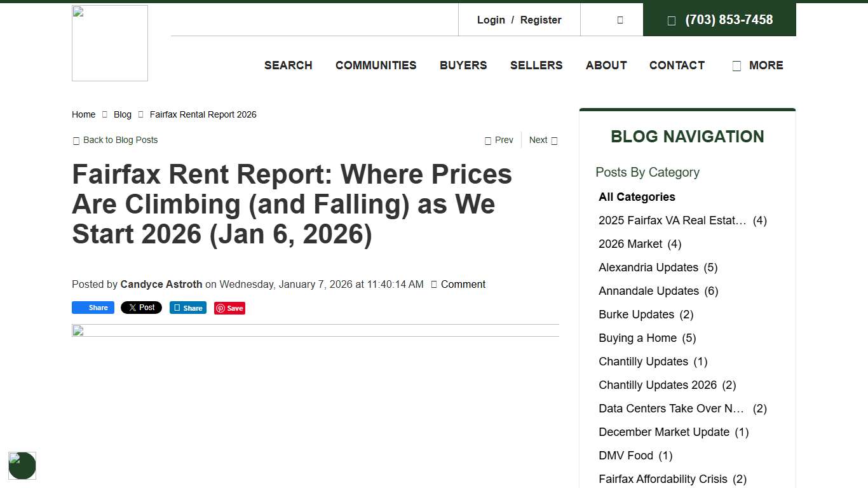
Task: Open the header search icon
Action: click(x=620, y=20)
